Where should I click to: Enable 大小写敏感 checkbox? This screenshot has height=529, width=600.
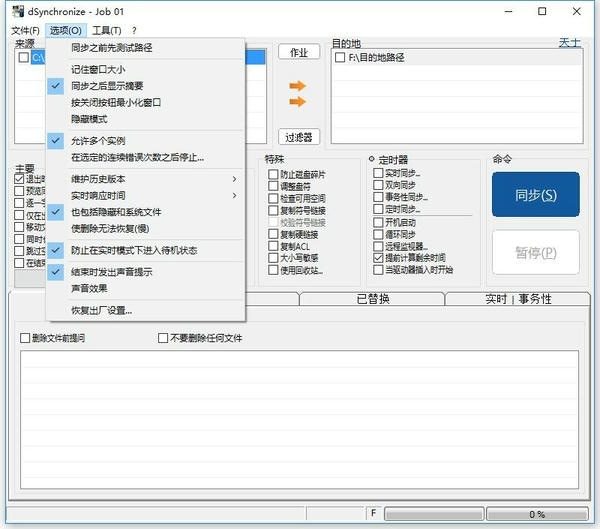[273, 258]
